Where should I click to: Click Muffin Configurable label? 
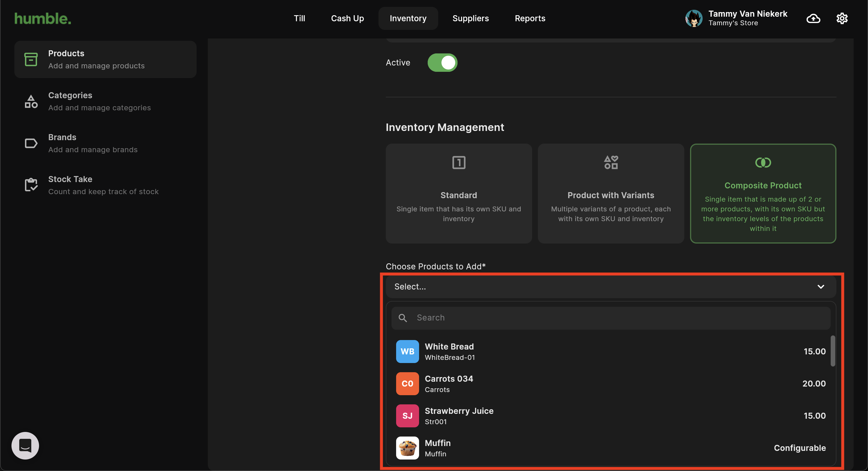[800, 448]
